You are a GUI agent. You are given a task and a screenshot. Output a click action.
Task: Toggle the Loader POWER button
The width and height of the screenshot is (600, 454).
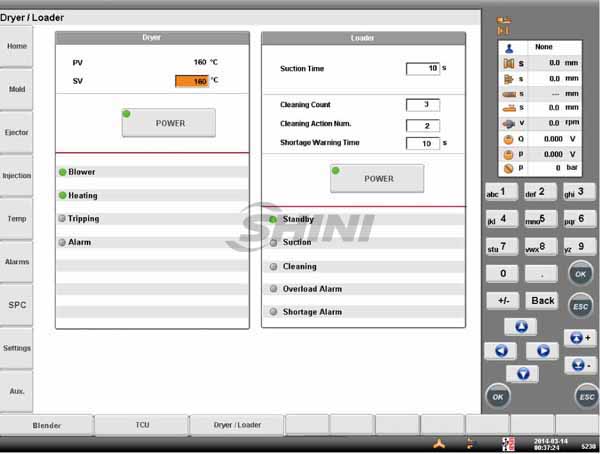(377, 178)
